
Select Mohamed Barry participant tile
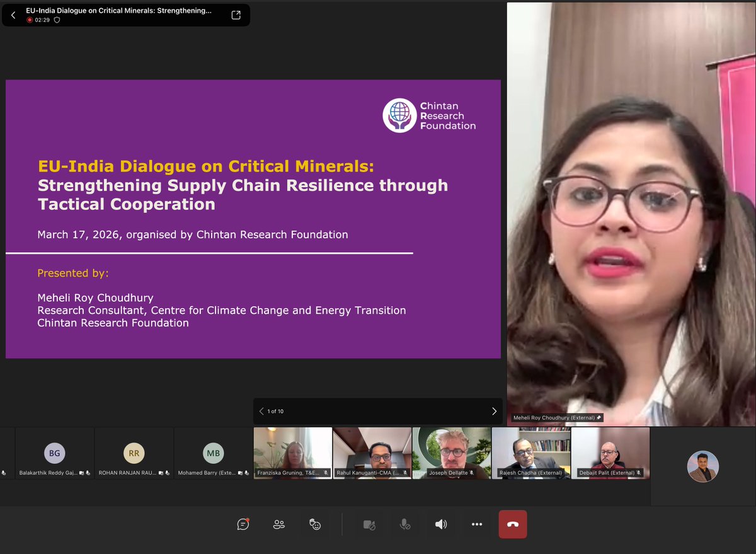point(214,453)
